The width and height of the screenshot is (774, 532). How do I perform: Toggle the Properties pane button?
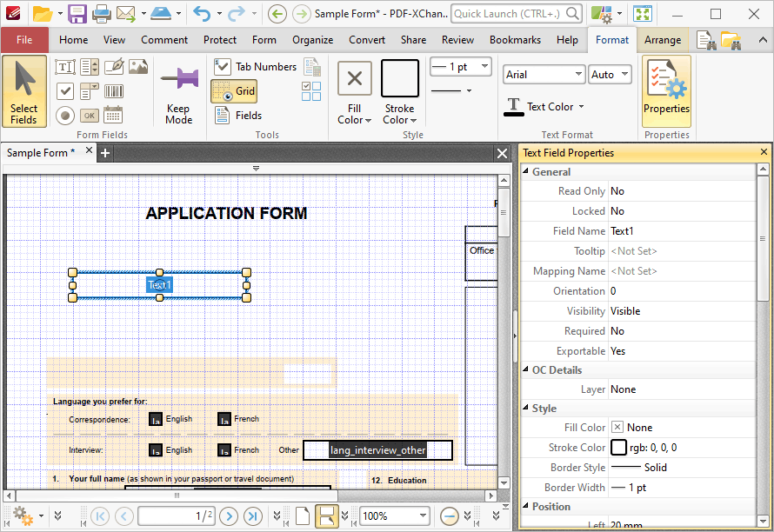(666, 91)
